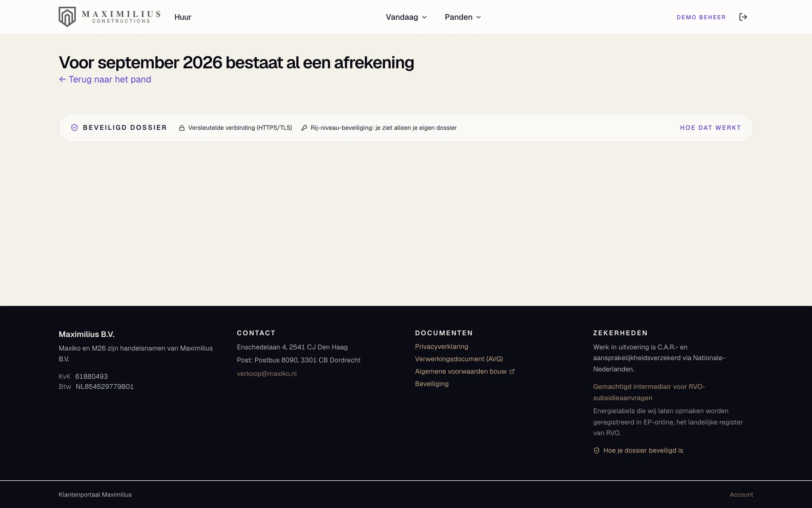Click the KvK number 61880493
Screen dimensions: 812x508
(x=91, y=376)
